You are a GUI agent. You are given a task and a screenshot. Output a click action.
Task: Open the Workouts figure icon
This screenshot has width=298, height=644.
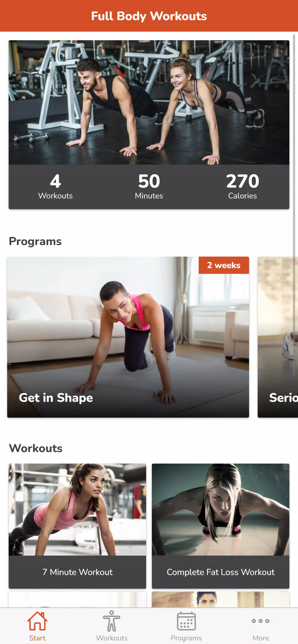point(111,621)
